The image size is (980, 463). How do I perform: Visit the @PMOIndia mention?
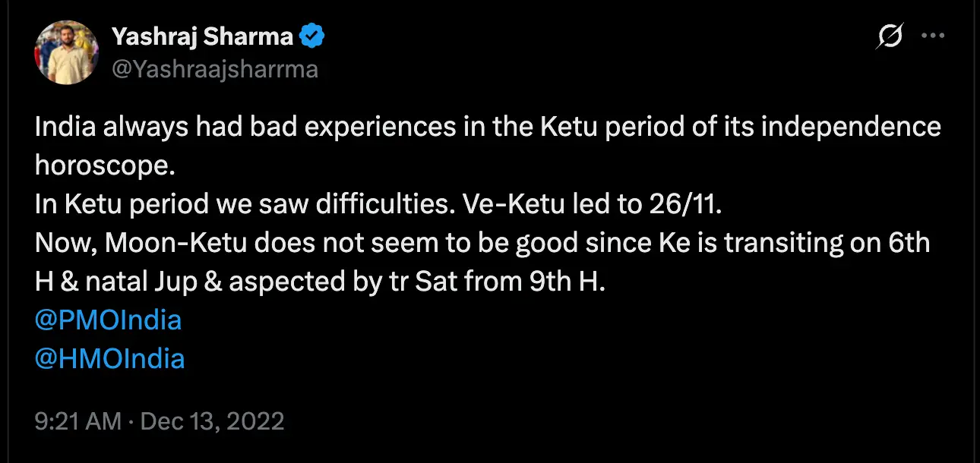pyautogui.click(x=109, y=320)
